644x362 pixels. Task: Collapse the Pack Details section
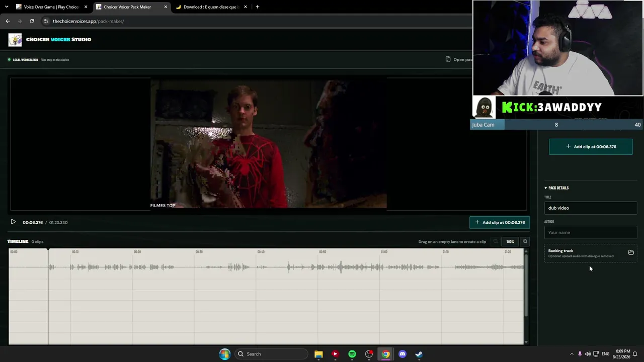(556, 188)
